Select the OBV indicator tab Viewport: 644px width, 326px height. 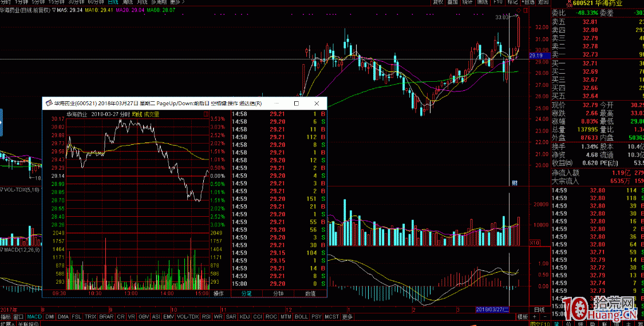144,316
